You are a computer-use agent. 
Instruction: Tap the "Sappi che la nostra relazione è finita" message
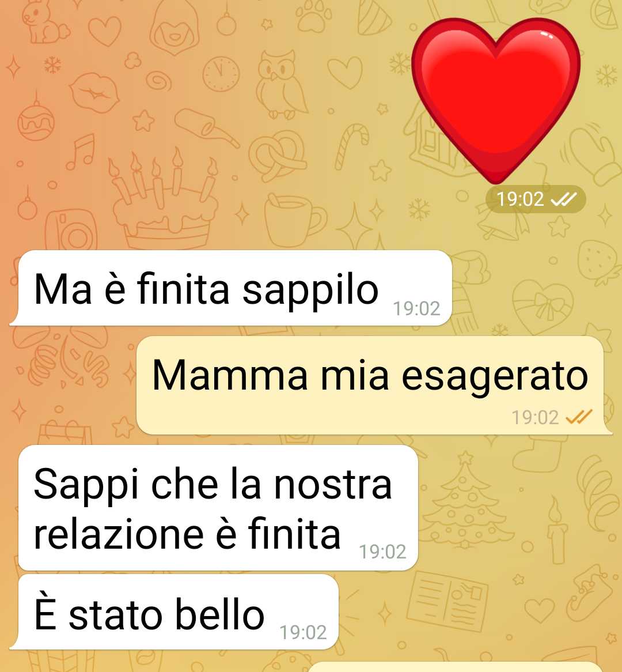point(218,508)
